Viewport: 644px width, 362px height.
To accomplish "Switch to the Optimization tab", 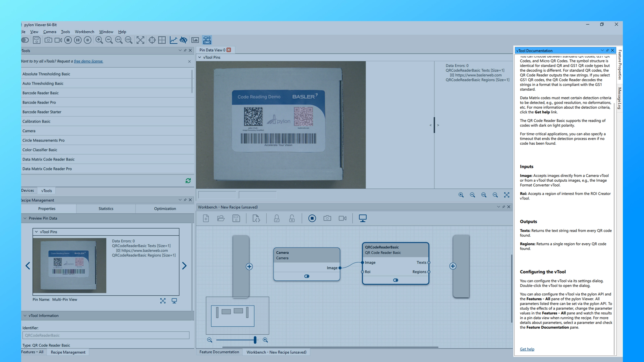I will click(x=165, y=209).
